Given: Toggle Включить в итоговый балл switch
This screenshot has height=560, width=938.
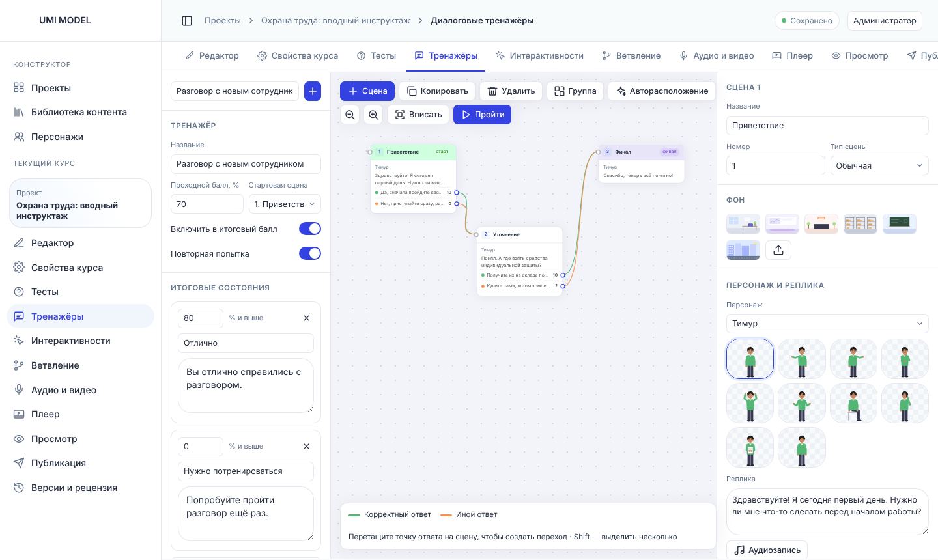Looking at the screenshot, I should pyautogui.click(x=310, y=229).
